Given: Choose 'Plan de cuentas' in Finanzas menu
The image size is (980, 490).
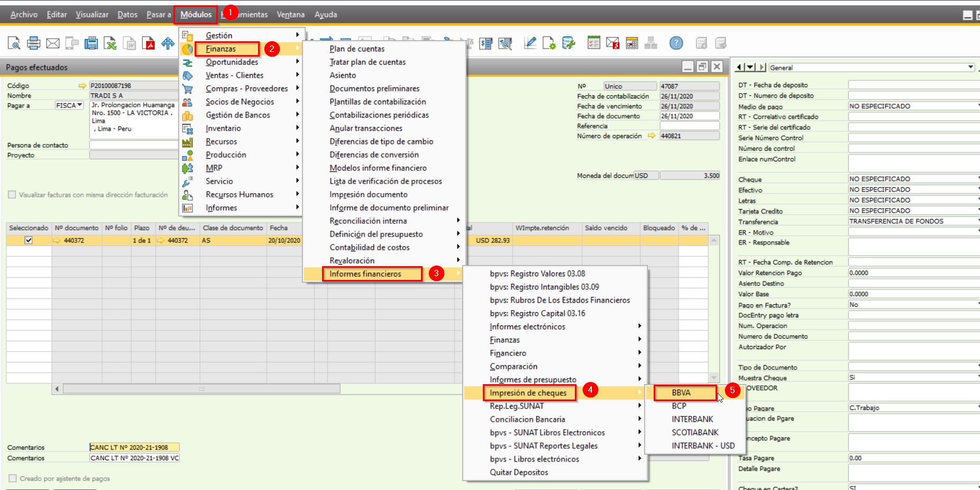Looking at the screenshot, I should click(357, 49).
